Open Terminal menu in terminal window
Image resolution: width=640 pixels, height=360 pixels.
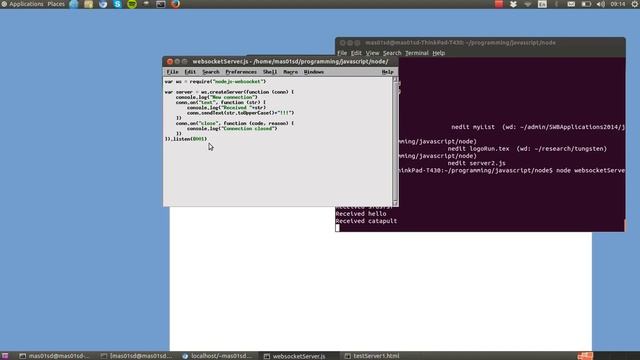[x=417, y=53]
